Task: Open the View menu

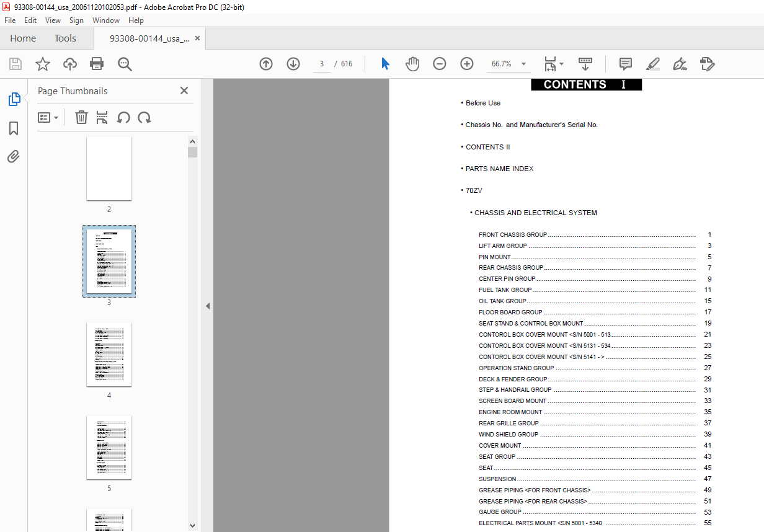Action: (53, 20)
